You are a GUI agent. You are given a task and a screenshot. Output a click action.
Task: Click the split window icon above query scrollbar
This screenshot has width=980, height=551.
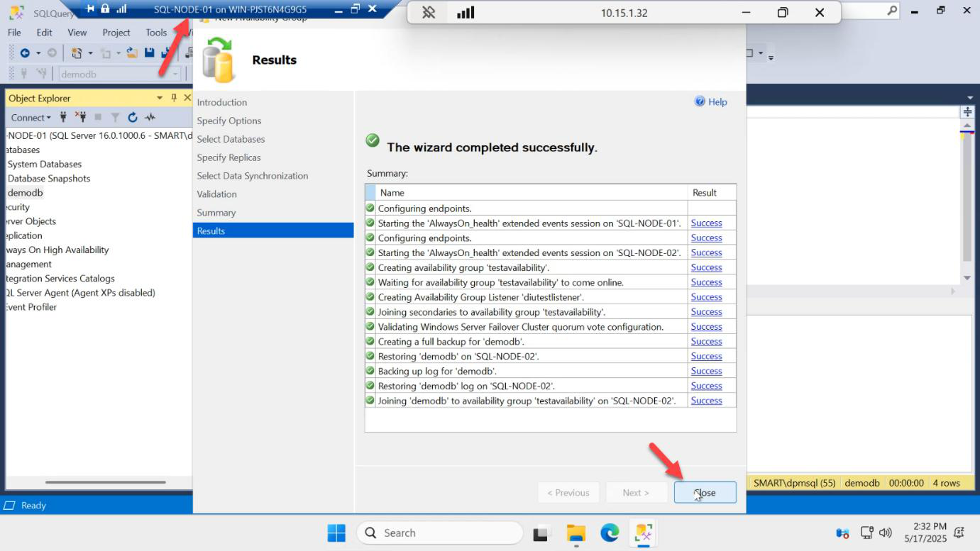[967, 112]
